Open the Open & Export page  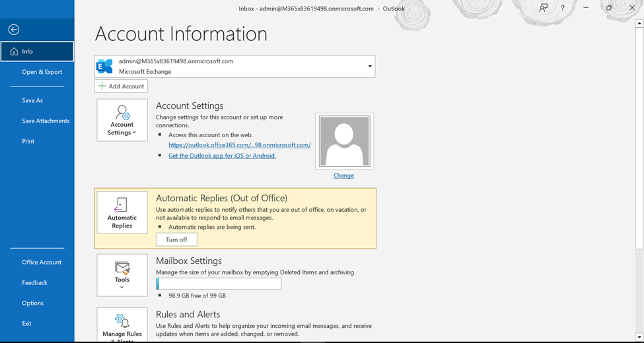[x=37, y=72]
